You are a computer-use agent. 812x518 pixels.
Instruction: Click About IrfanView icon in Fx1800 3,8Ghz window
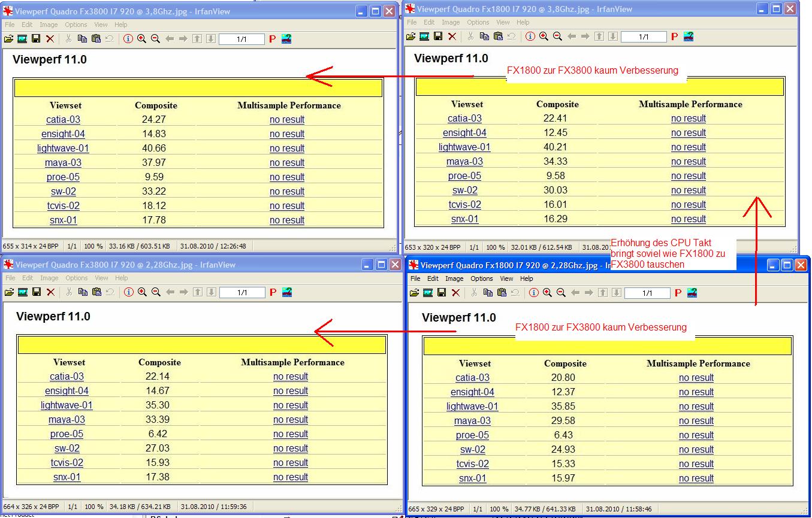[x=689, y=37]
